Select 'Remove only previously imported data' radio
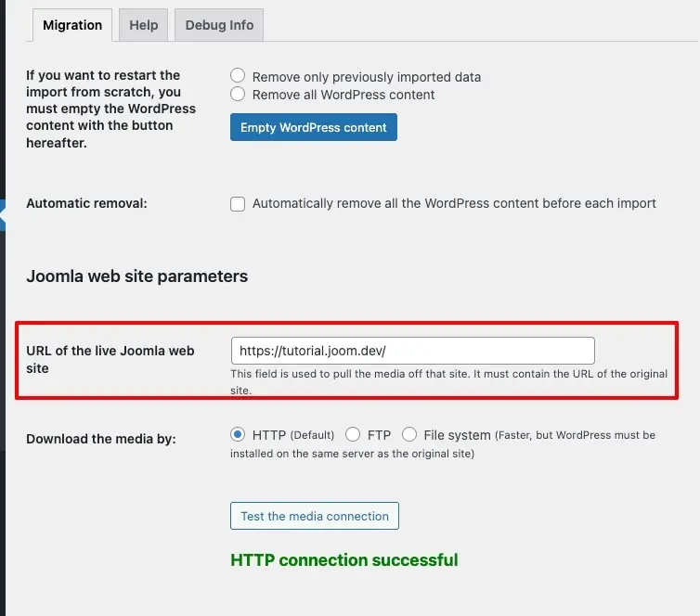The image size is (700, 616). pyautogui.click(x=238, y=76)
